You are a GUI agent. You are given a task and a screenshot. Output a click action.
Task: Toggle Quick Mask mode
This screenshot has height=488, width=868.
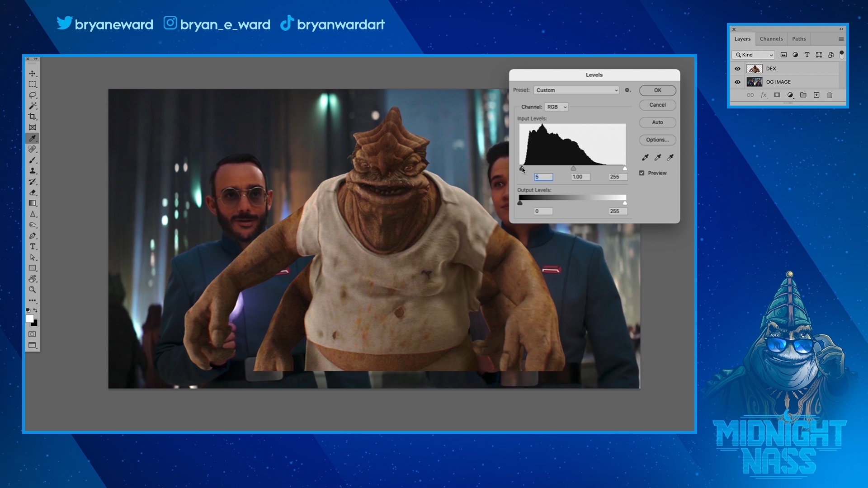click(x=33, y=334)
